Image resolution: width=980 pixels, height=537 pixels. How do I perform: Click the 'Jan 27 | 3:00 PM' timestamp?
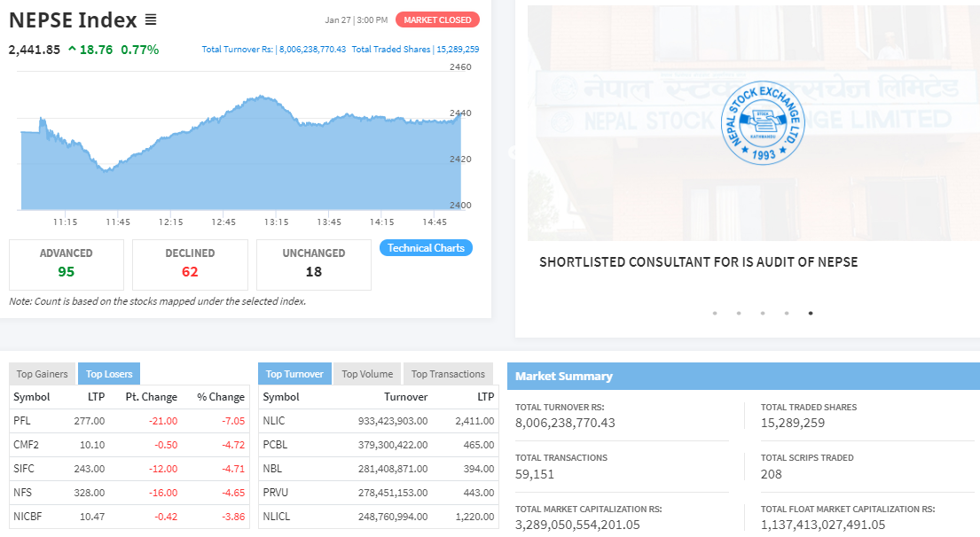[357, 20]
